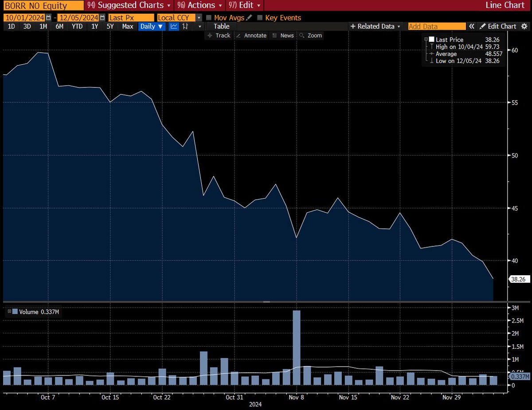The image size is (532, 410).
Task: Open the Local CCY currency dropdown arrow
Action: click(199, 18)
